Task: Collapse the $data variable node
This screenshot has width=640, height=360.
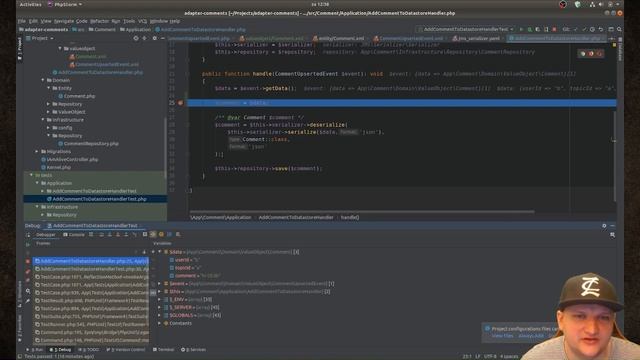Action: [160, 252]
